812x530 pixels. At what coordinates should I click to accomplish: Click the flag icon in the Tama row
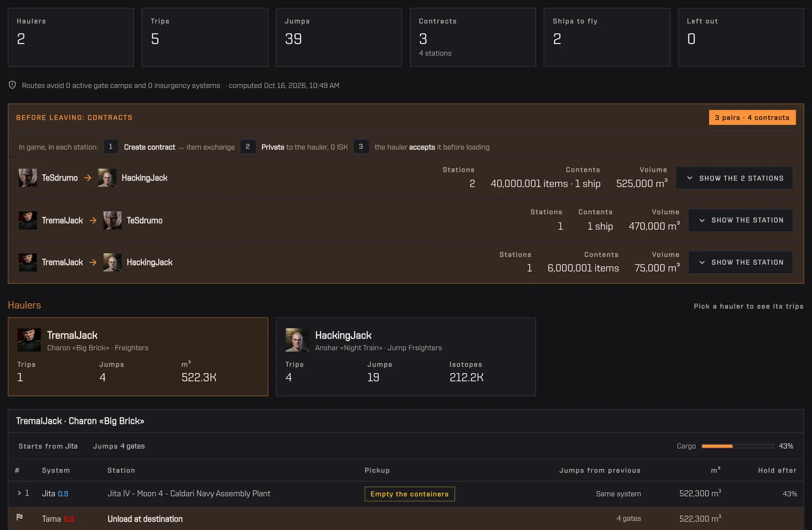[x=19, y=517]
